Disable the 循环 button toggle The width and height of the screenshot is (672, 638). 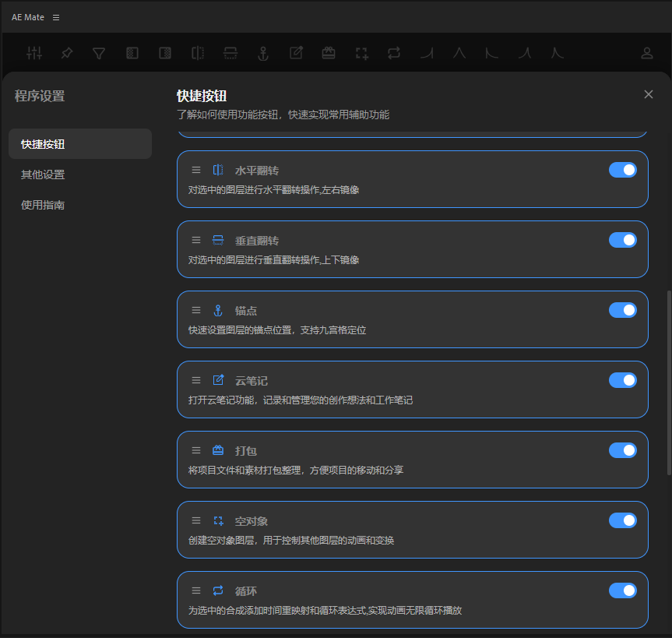[622, 590]
